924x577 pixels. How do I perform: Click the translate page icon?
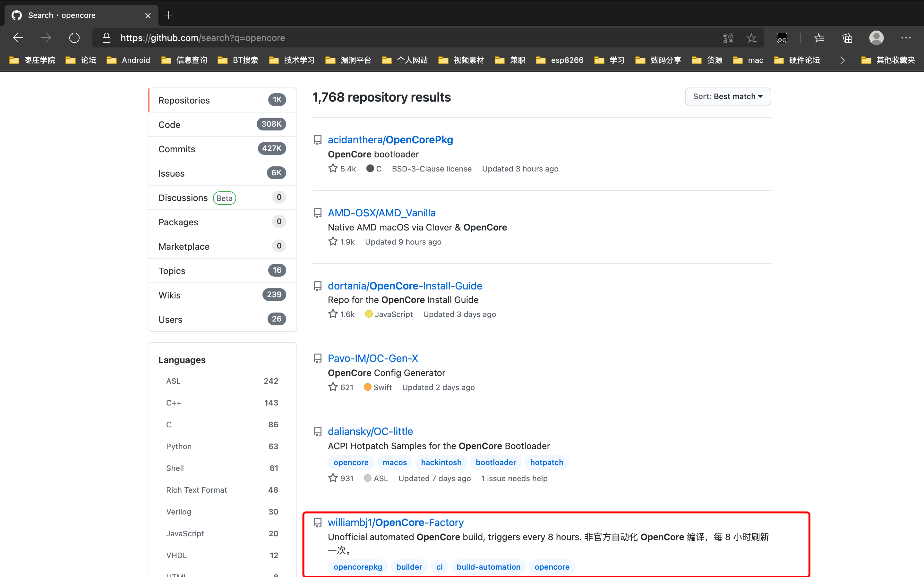click(x=728, y=38)
